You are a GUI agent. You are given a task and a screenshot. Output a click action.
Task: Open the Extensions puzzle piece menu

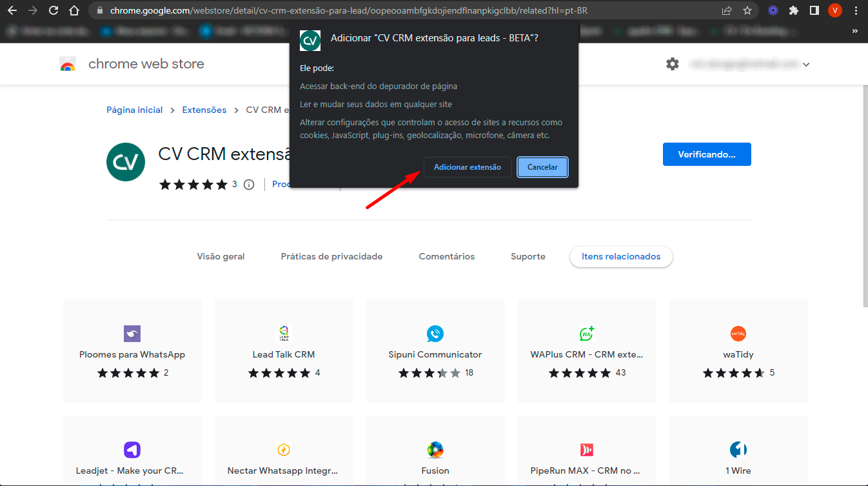tap(794, 10)
